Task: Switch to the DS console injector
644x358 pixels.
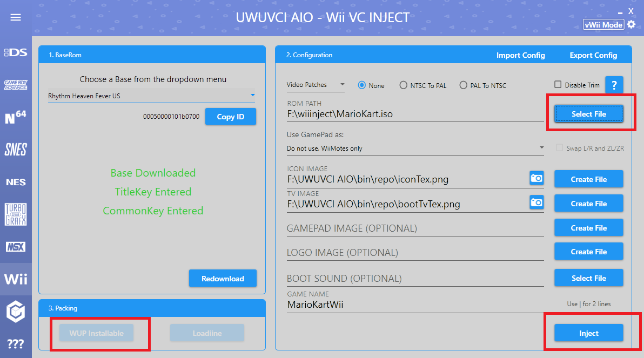Action: click(16, 52)
